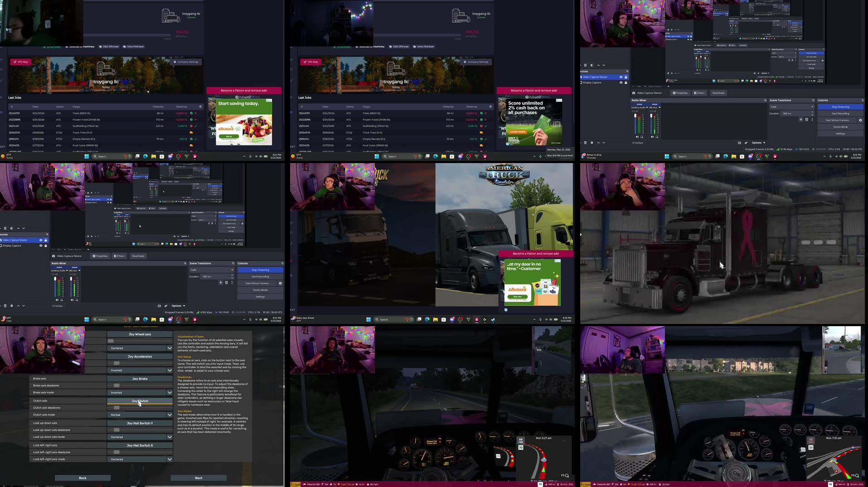The image size is (868, 487).
Task: Mute Desktop Audio speaker icon, 6300 kbps OBS frame
Action: (57, 300)
